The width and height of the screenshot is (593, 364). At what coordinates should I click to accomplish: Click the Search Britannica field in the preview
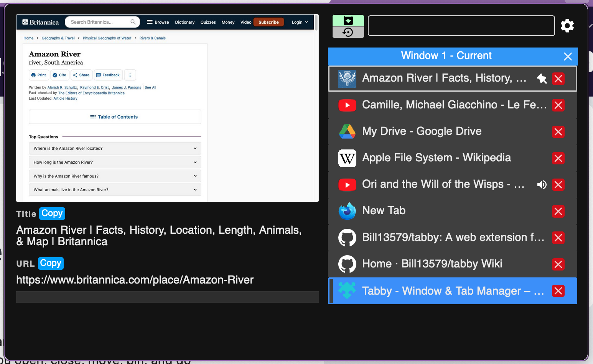click(x=102, y=22)
